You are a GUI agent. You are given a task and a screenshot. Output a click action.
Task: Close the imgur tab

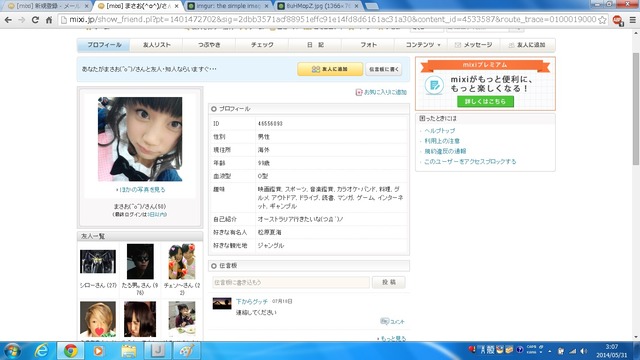pyautogui.click(x=267, y=6)
